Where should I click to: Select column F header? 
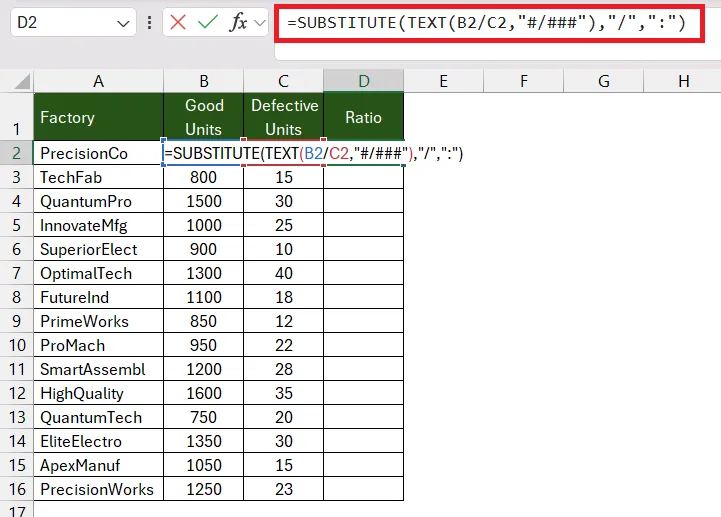pos(524,81)
